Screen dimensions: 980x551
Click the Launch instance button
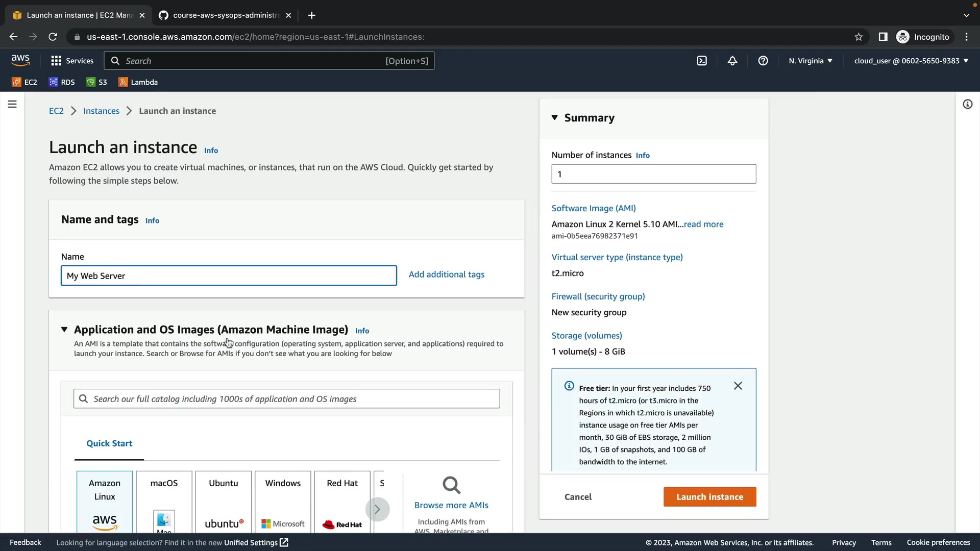709,497
